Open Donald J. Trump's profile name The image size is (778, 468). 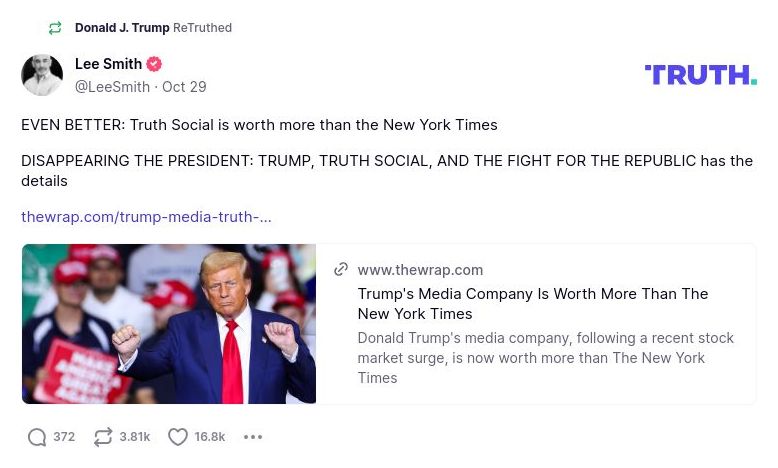coord(122,28)
